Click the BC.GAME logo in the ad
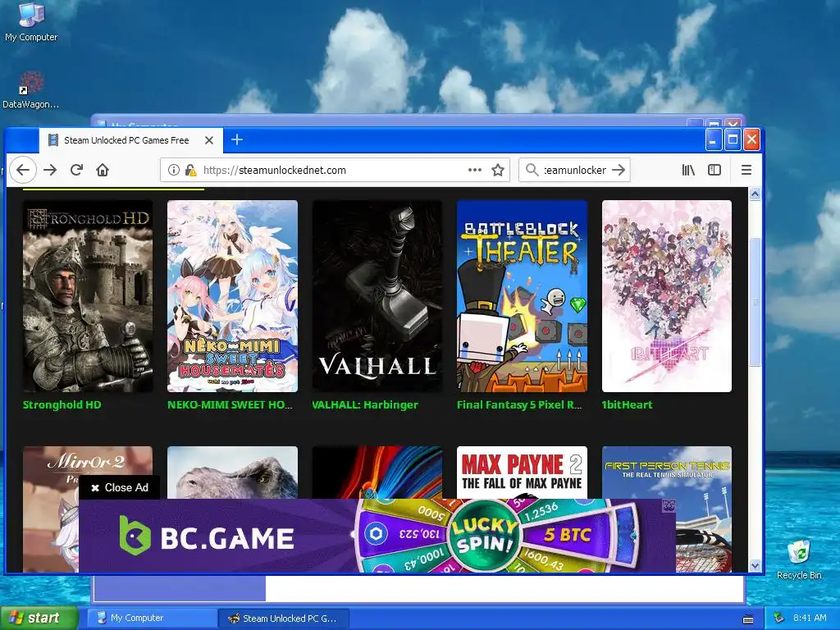The width and height of the screenshot is (840, 630). click(206, 535)
